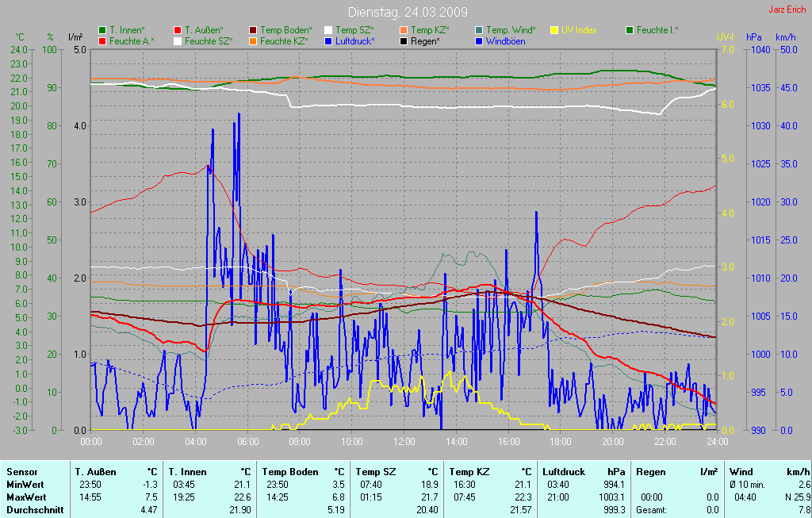Click the green T. Innen legend swatch

point(102,30)
